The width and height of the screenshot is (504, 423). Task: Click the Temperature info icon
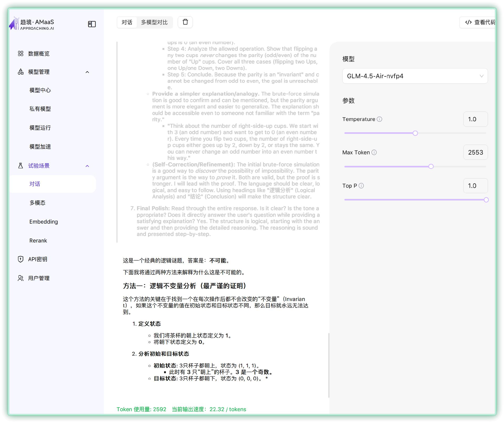coord(380,119)
